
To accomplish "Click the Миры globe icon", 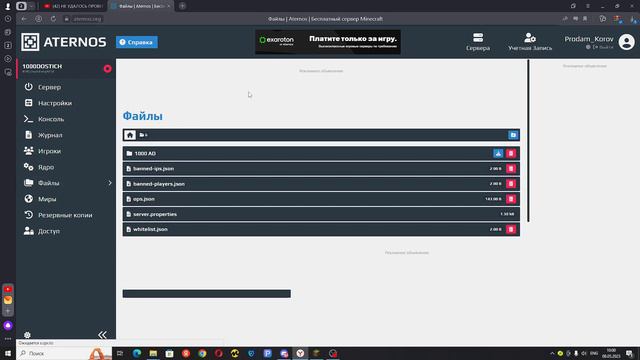I will 28,199.
